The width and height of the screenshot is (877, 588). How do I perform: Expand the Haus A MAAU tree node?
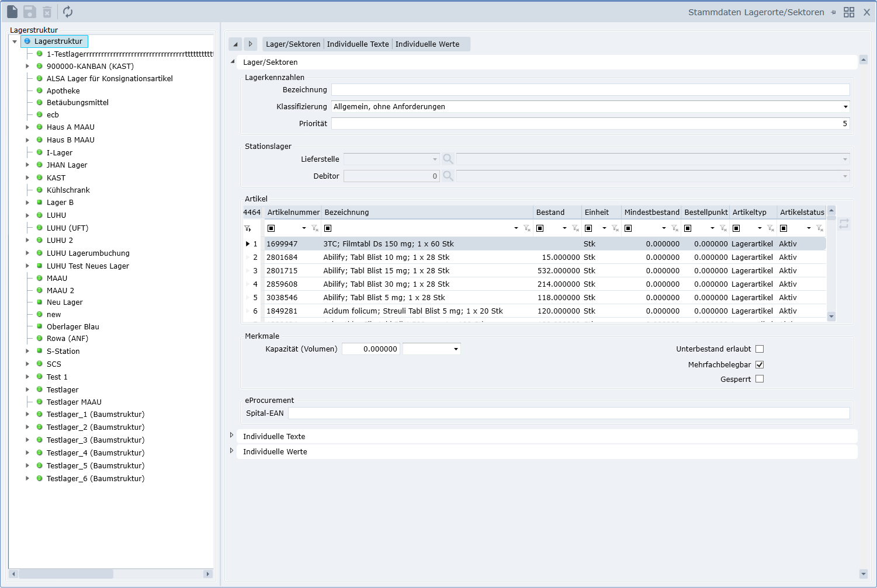27,127
